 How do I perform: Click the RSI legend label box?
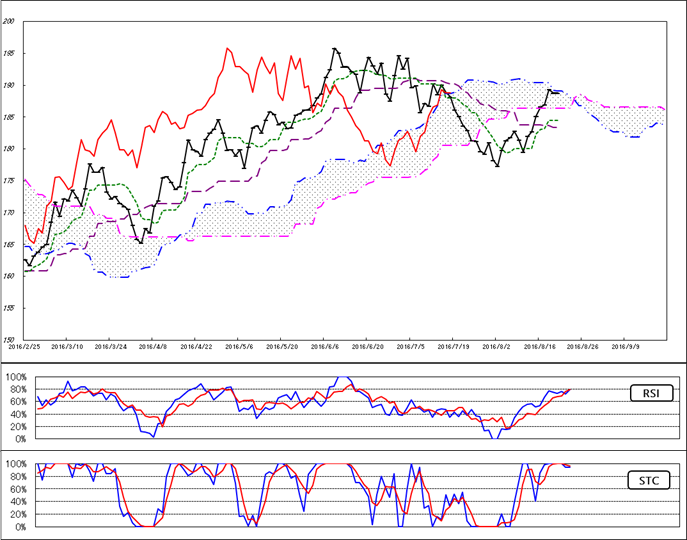coord(652,394)
